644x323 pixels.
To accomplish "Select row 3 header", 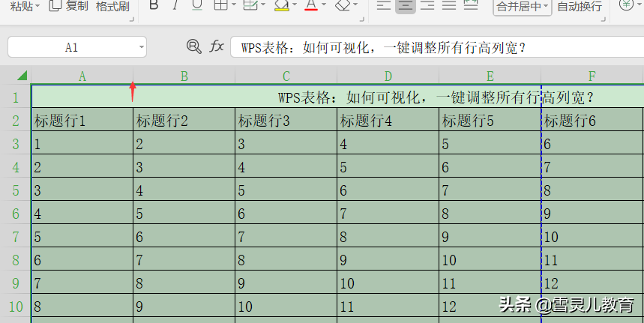I will point(16,143).
